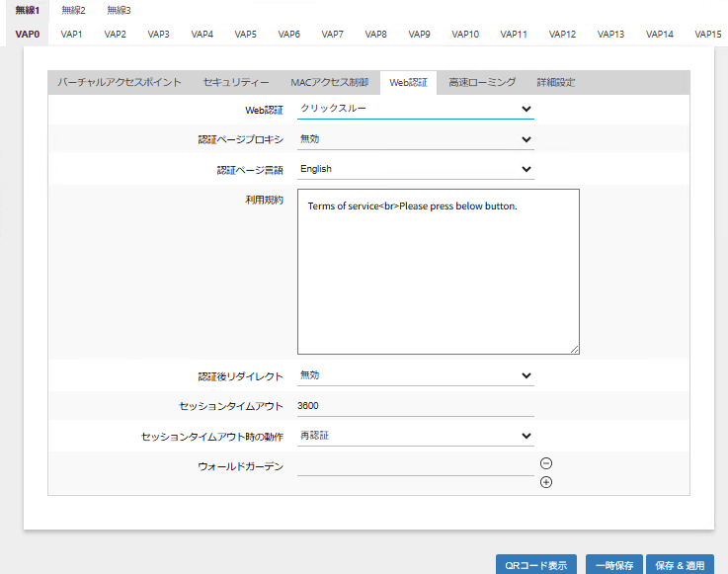Select the VAP15 tab
728x574 pixels.
click(707, 34)
